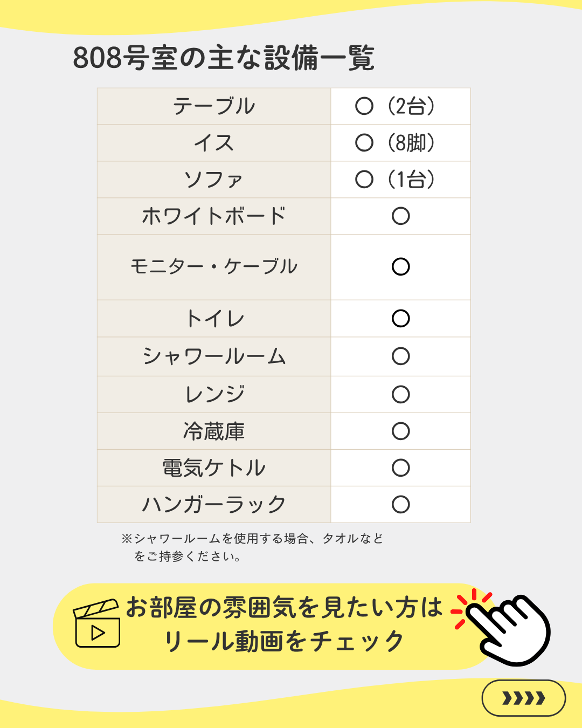The width and height of the screenshot is (582, 728).
Task: Click the circle mark for 冷蔵庫
Action: pyautogui.click(x=400, y=431)
